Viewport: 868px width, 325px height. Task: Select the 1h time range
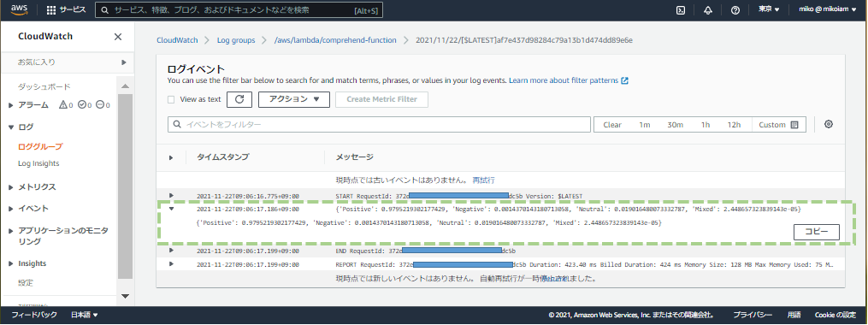(706, 125)
